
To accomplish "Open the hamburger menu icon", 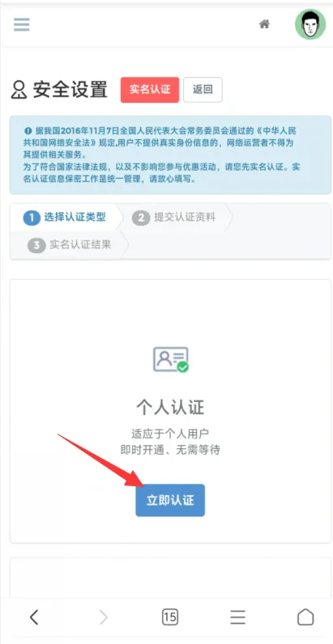I will (21, 24).
